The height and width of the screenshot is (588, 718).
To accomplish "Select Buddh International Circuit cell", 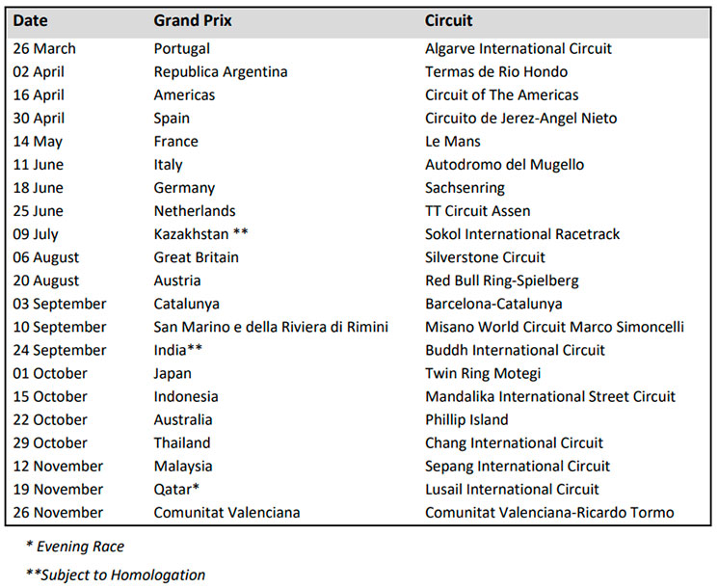I will click(516, 350).
